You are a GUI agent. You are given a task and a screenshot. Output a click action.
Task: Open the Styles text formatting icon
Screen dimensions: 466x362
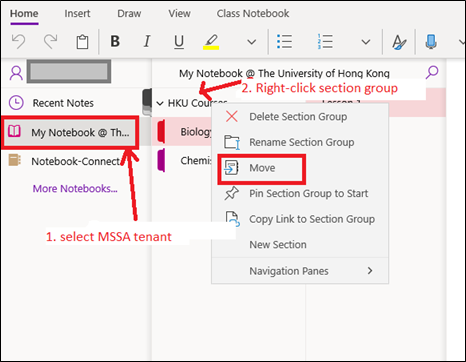[x=399, y=42]
